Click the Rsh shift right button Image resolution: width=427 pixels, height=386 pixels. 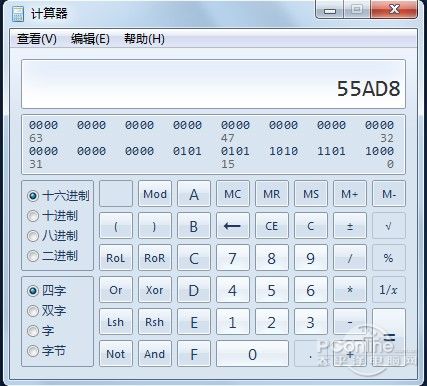click(155, 322)
